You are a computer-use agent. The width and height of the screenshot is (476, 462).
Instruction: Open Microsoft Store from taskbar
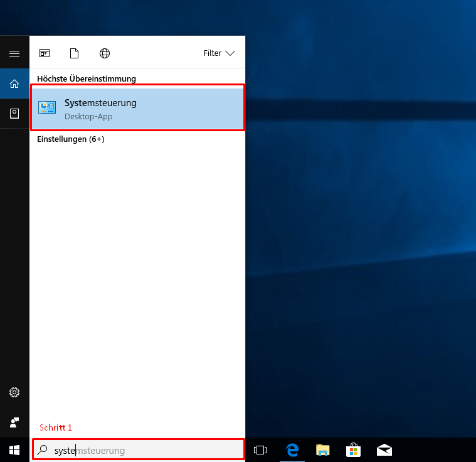353,450
